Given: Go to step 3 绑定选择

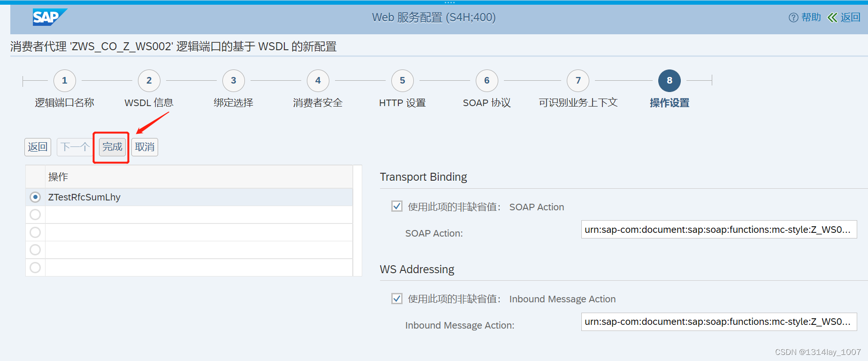Looking at the screenshot, I should tap(234, 81).
